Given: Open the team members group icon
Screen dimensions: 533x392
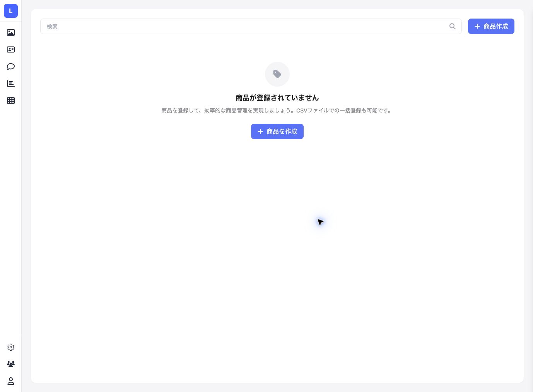Looking at the screenshot, I should (11, 364).
